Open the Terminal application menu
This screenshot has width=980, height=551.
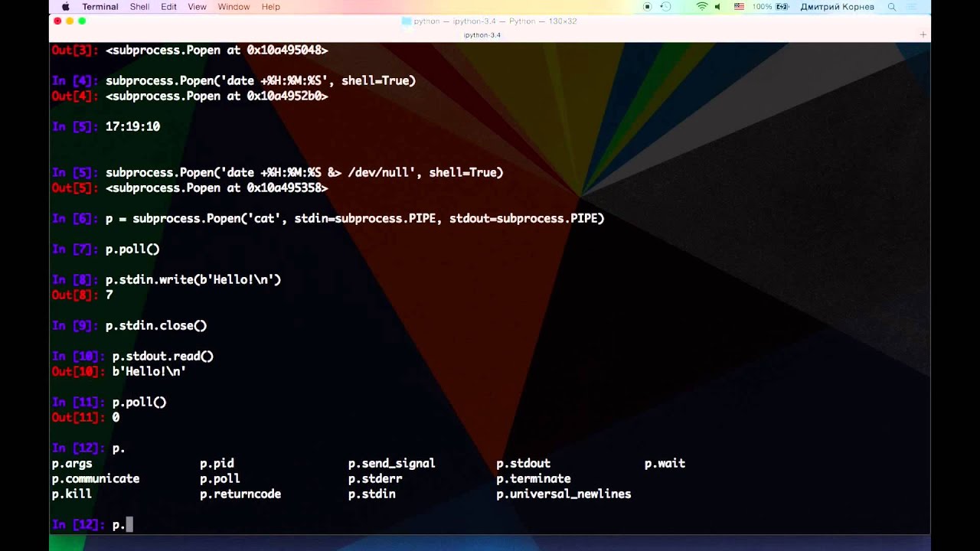click(x=100, y=7)
